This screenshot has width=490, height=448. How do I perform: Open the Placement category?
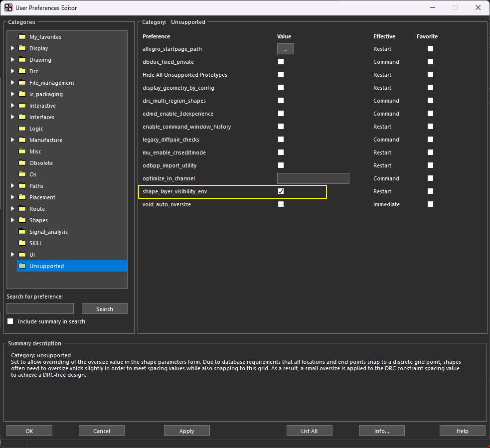(42, 197)
